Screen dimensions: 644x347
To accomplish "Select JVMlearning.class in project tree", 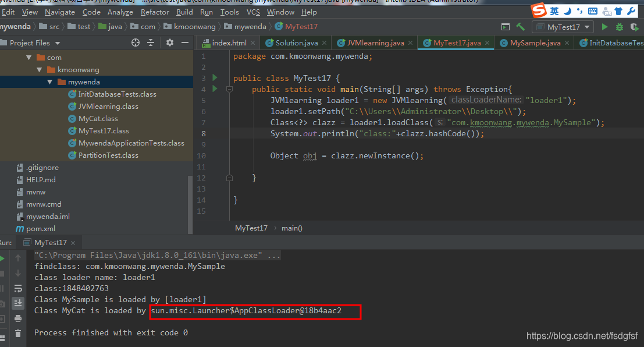I will click(x=103, y=107).
